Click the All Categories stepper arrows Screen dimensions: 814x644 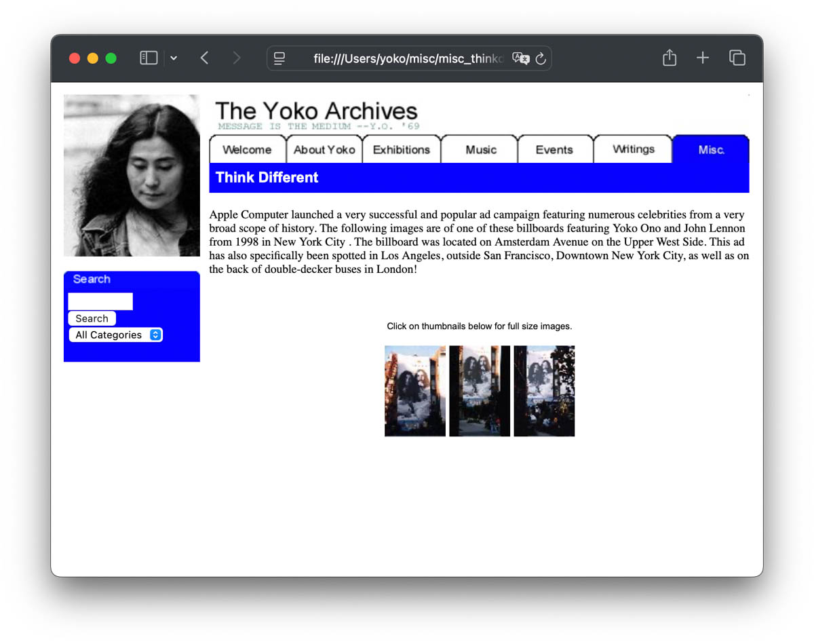click(155, 335)
